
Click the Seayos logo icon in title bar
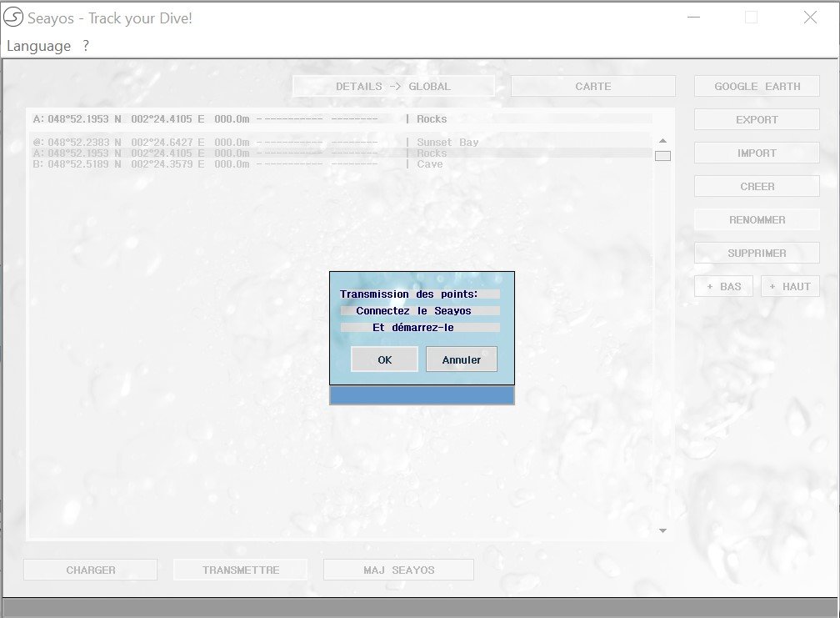click(13, 18)
